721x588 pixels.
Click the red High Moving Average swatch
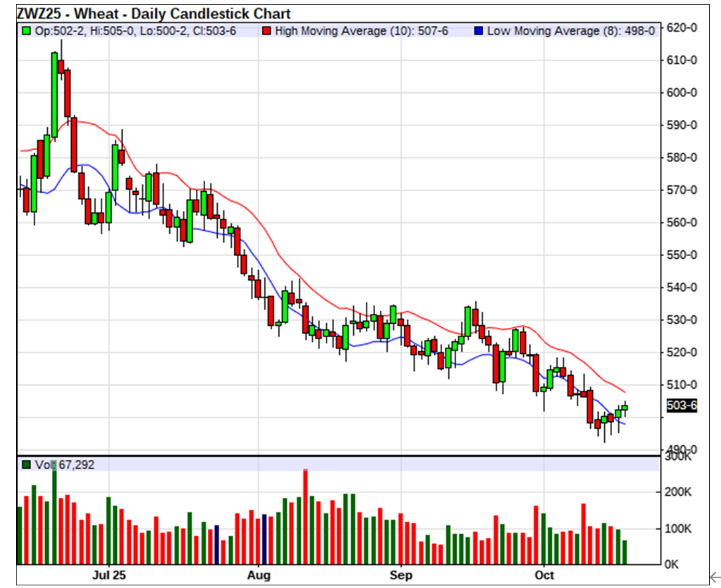pyautogui.click(x=266, y=31)
